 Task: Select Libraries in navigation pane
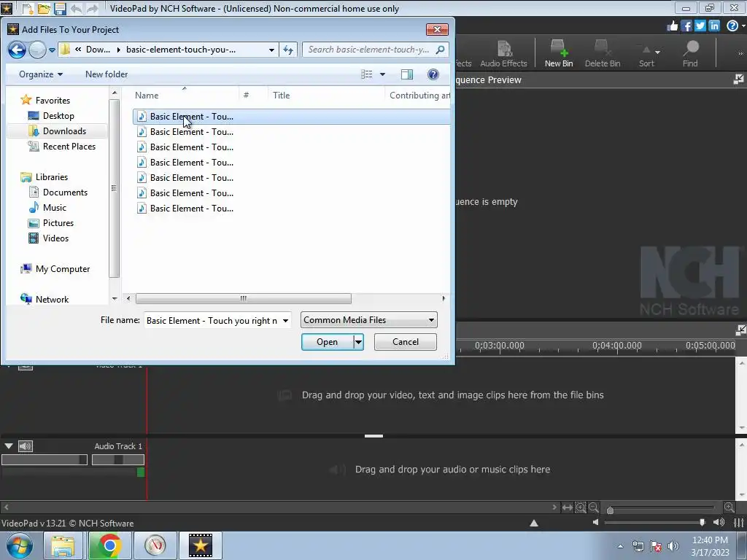[52, 177]
